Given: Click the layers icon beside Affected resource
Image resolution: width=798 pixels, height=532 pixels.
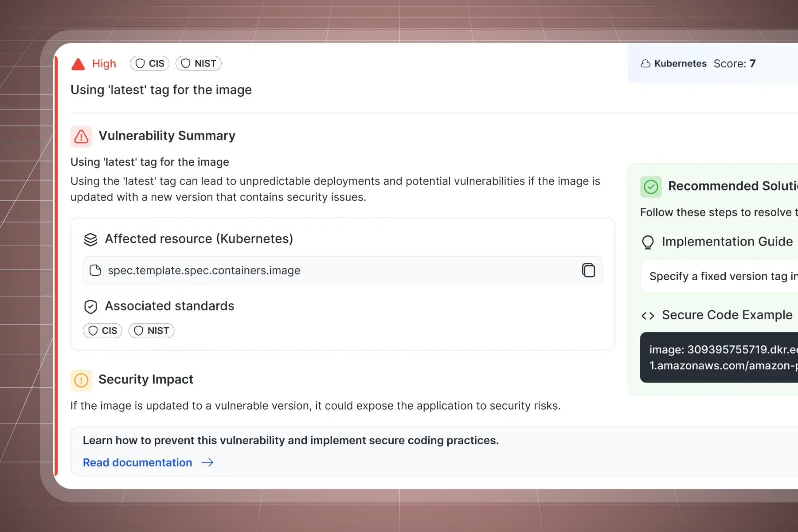Looking at the screenshot, I should (90, 239).
